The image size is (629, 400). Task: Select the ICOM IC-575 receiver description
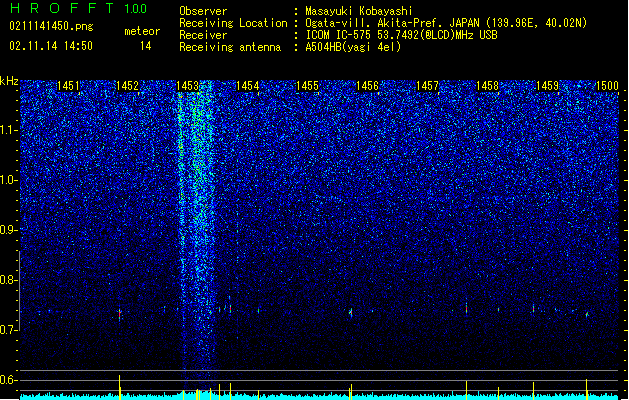(x=401, y=35)
